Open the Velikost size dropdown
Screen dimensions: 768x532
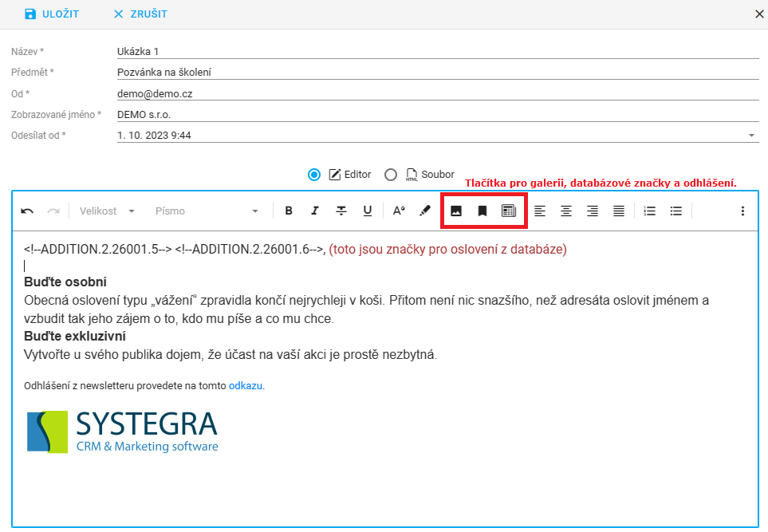point(108,211)
